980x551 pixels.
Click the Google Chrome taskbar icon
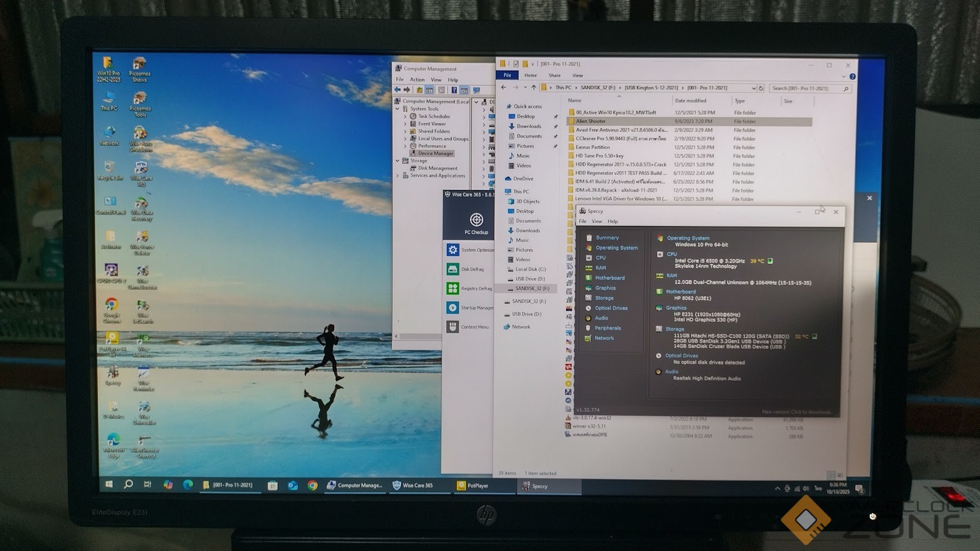tap(312, 486)
